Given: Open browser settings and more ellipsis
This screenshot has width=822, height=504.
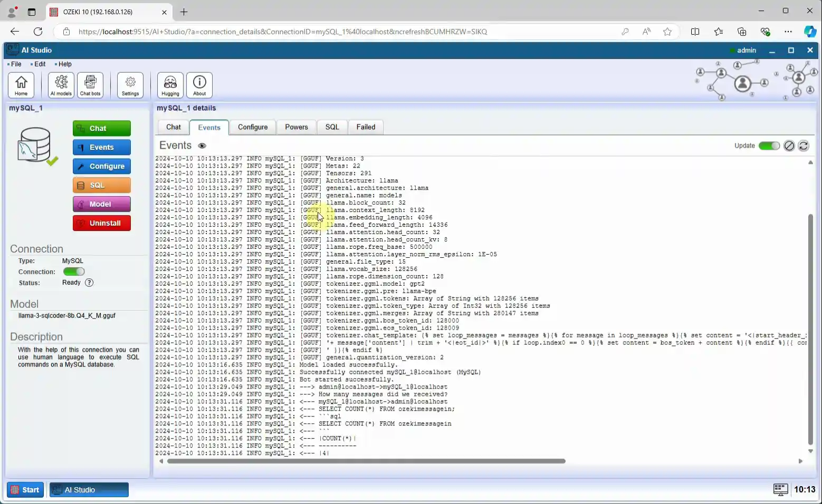Looking at the screenshot, I should pyautogui.click(x=788, y=32).
